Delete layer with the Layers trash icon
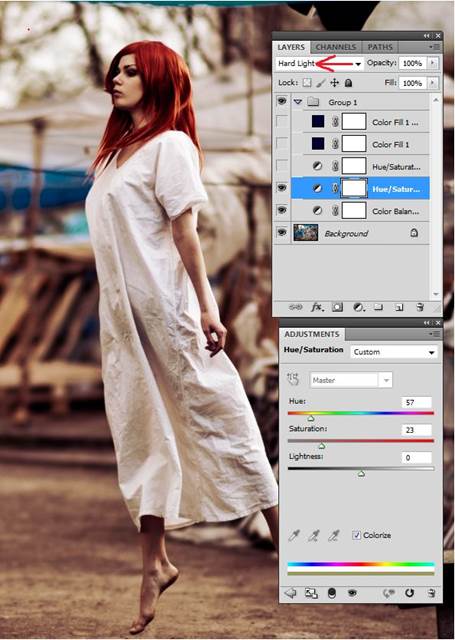The height and width of the screenshot is (640, 455). point(420,307)
